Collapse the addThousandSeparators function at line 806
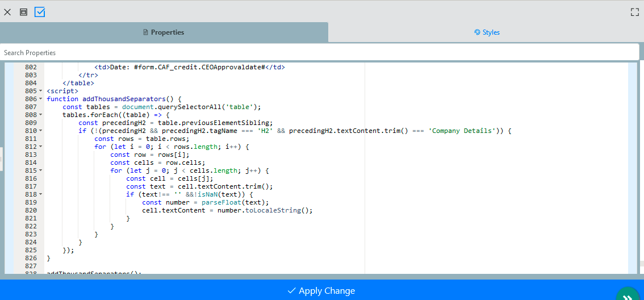This screenshot has height=300, width=644. (41, 99)
